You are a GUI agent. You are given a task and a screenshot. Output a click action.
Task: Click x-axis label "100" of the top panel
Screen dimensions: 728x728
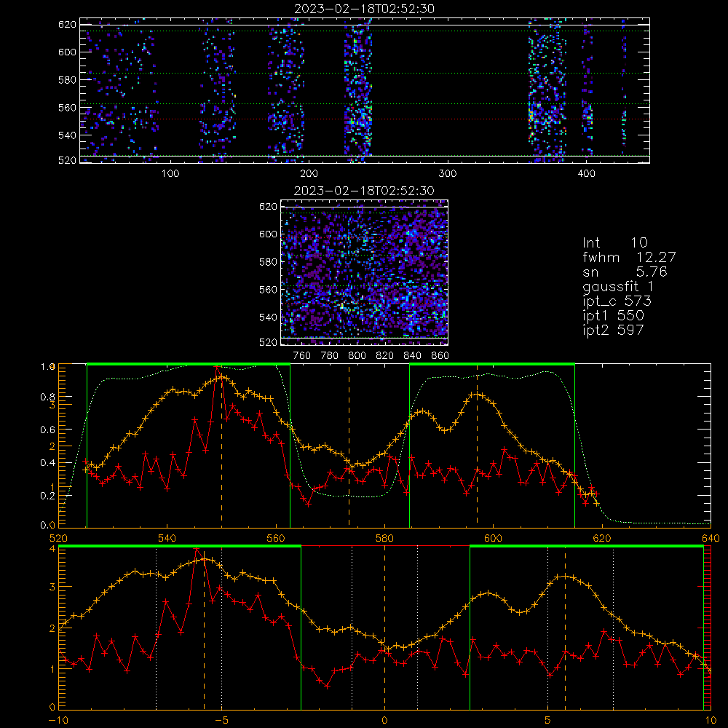(170, 174)
